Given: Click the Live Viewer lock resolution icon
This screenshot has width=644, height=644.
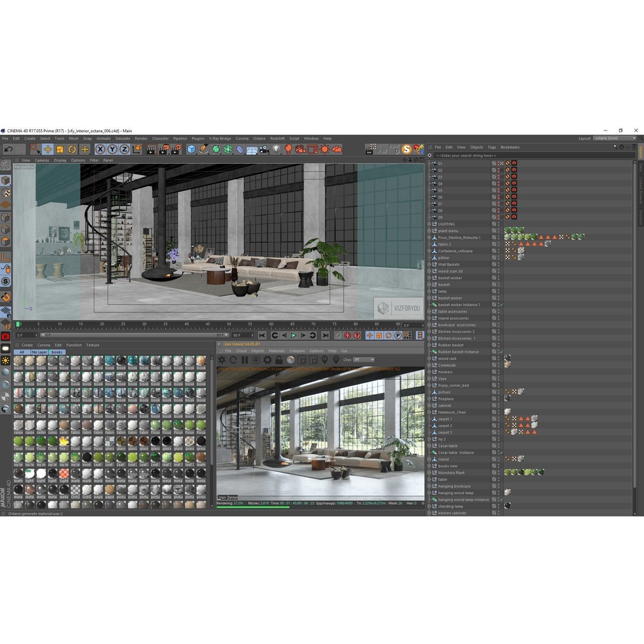Looking at the screenshot, I should point(279,360).
